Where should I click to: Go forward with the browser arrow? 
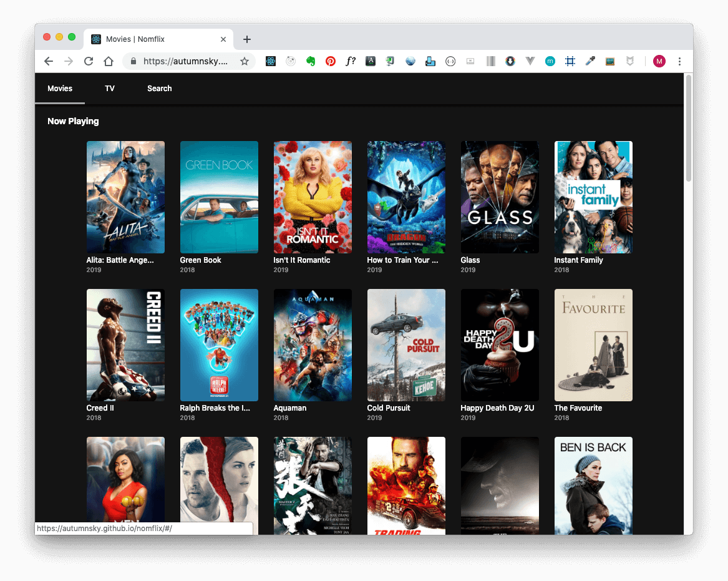coord(69,61)
